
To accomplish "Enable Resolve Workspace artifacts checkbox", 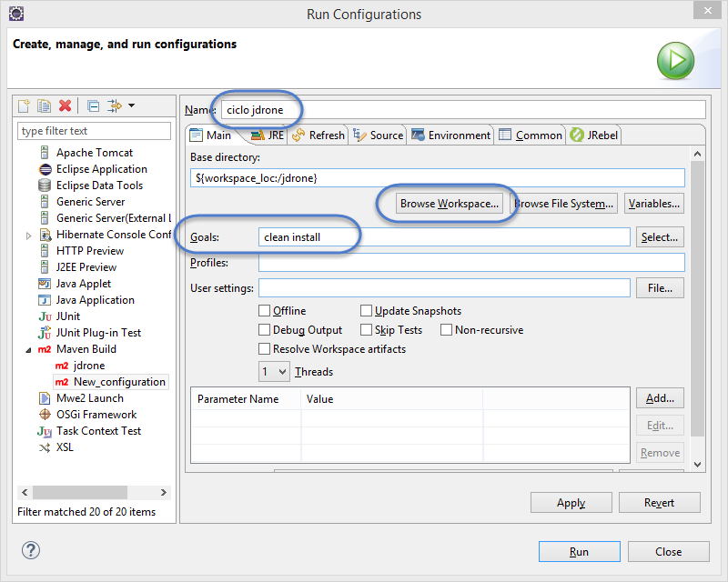I will click(264, 348).
